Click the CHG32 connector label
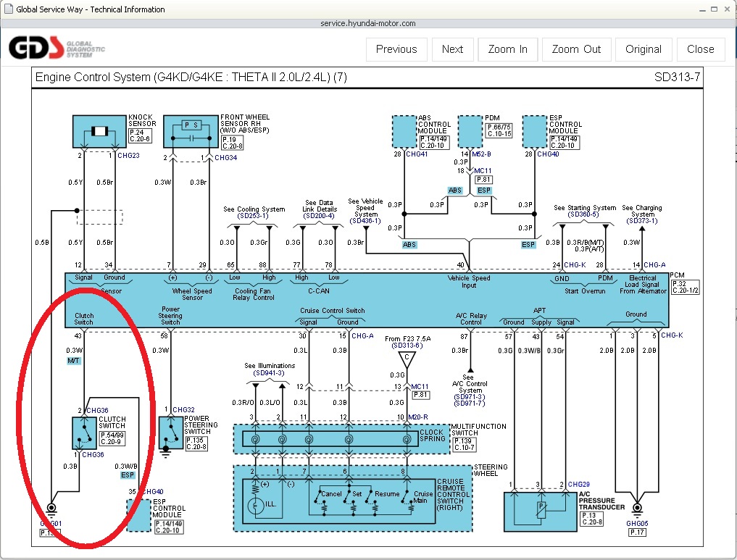The image size is (737, 560). point(183,409)
